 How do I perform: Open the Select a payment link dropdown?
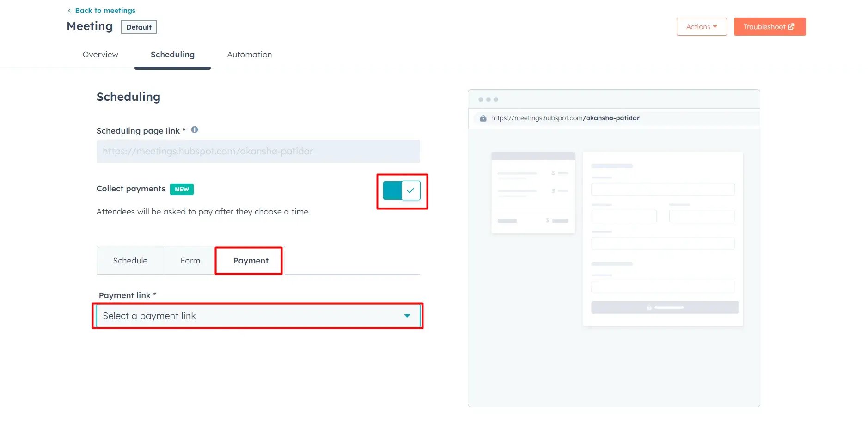[x=258, y=316]
